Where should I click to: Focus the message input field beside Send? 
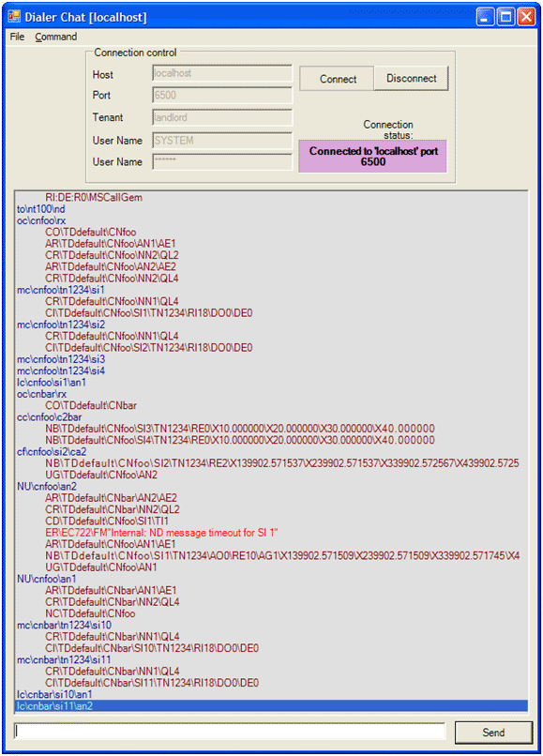click(230, 732)
